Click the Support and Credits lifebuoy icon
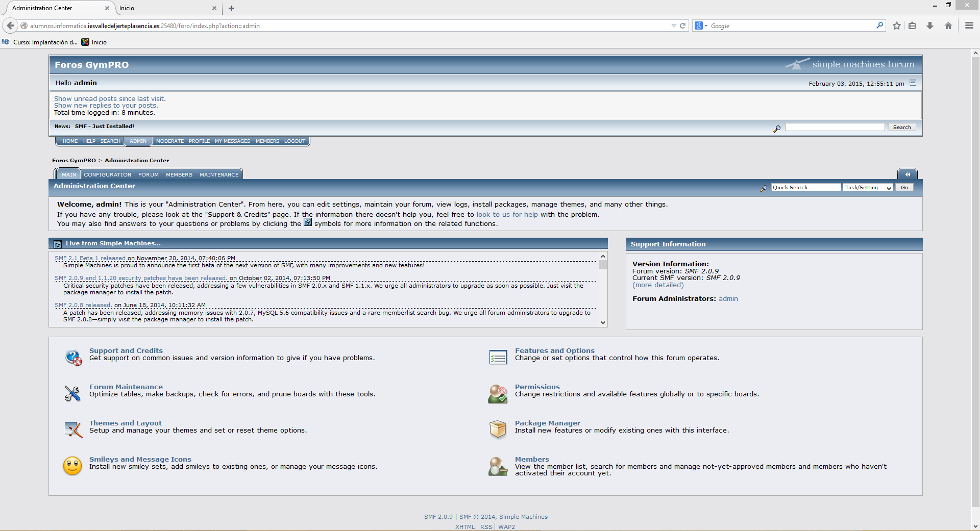This screenshot has height=531, width=980. click(x=73, y=357)
